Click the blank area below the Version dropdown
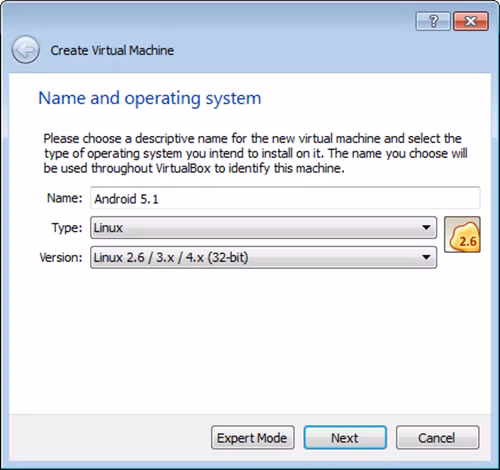This screenshot has height=470, width=500. (250, 340)
